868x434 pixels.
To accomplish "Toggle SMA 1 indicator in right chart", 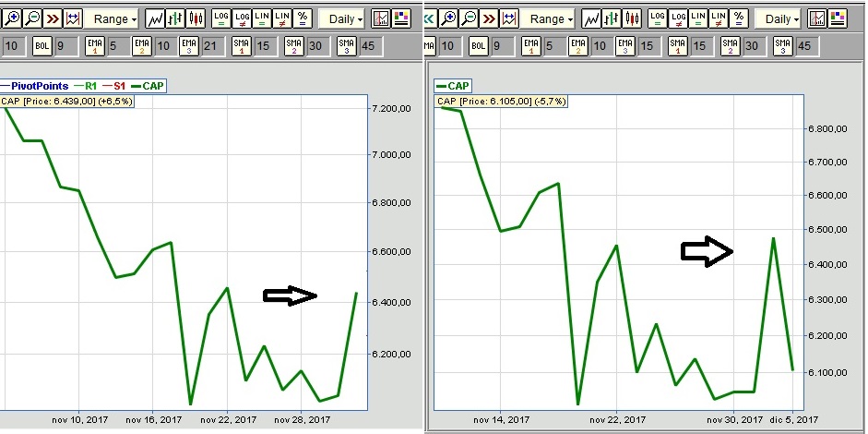I will (x=678, y=46).
